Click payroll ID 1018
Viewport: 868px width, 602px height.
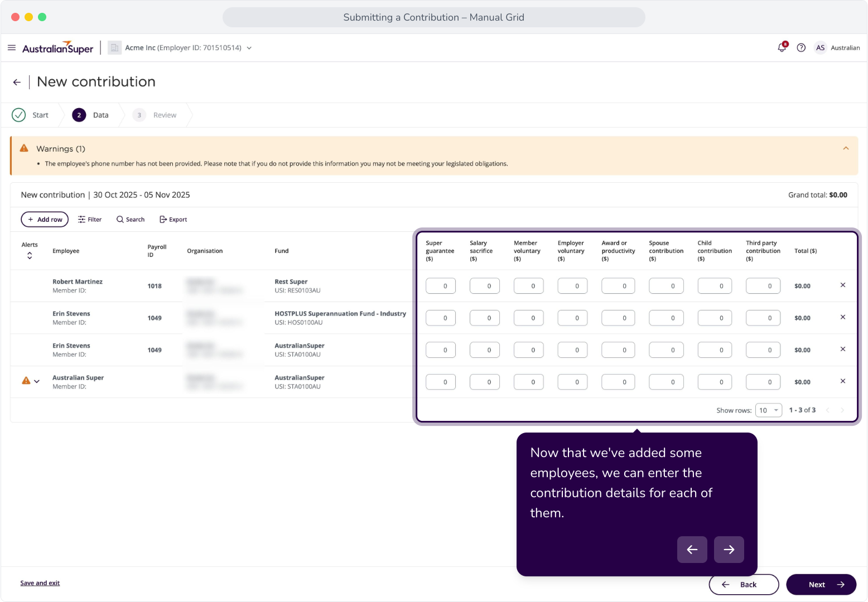pyautogui.click(x=155, y=286)
